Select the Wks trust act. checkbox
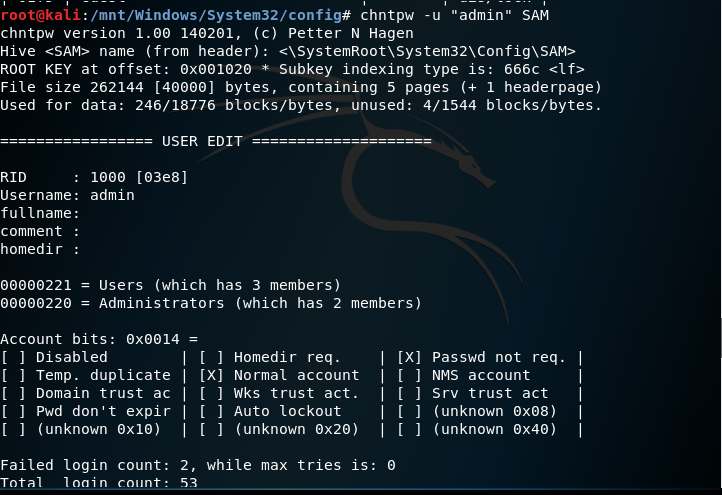Image resolution: width=722 pixels, height=495 pixels. coord(211,393)
